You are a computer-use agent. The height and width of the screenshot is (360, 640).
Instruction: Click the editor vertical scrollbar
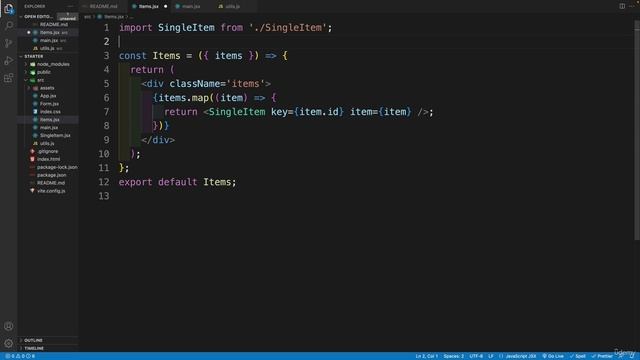637,131
